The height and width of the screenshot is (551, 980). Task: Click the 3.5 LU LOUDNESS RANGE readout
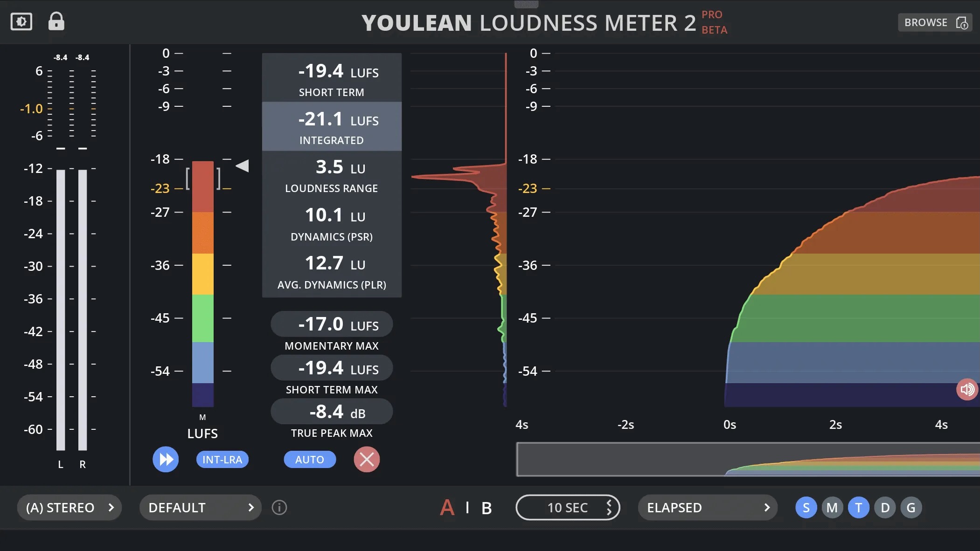332,175
